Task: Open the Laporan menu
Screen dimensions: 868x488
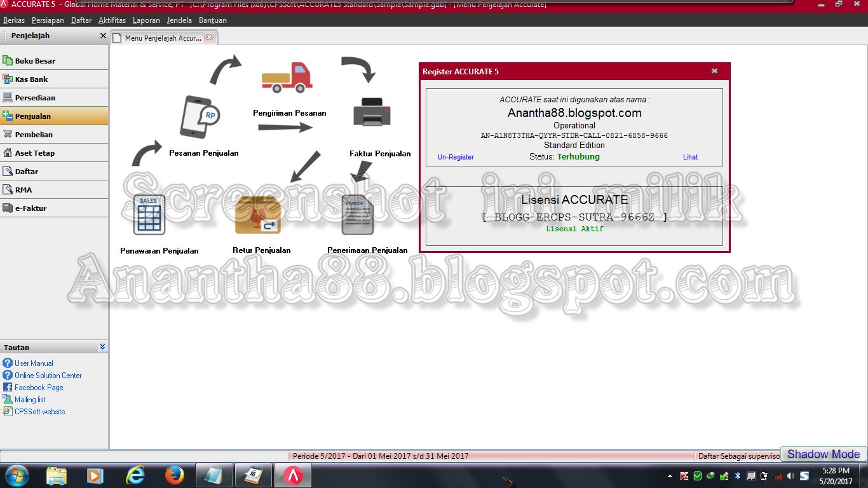Action: [x=146, y=20]
